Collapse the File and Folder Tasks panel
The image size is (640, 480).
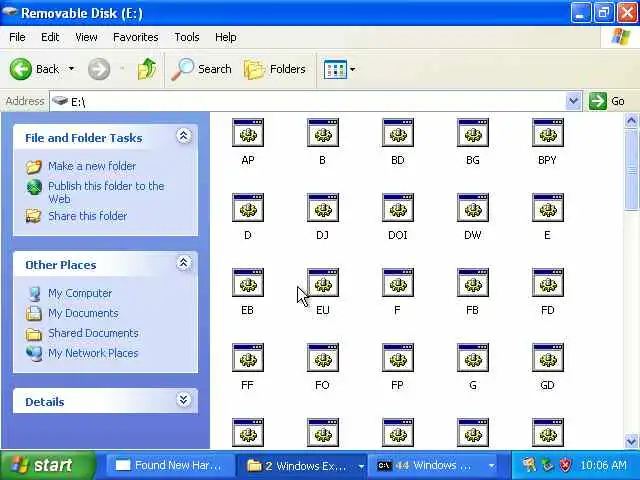point(184,136)
